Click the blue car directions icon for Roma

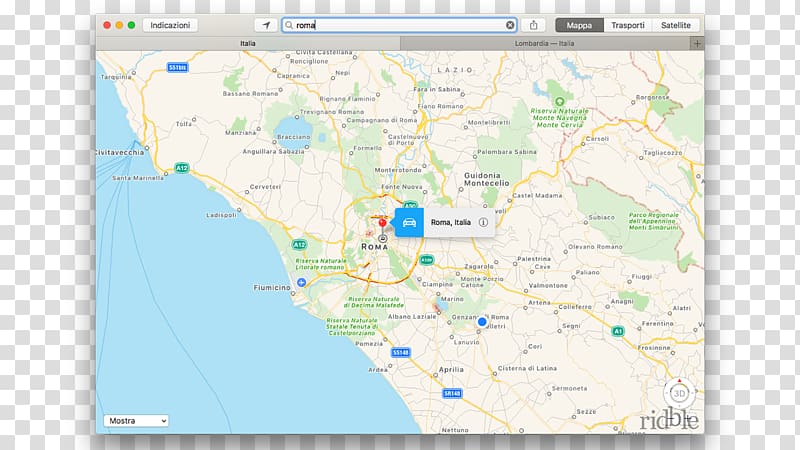(x=409, y=222)
